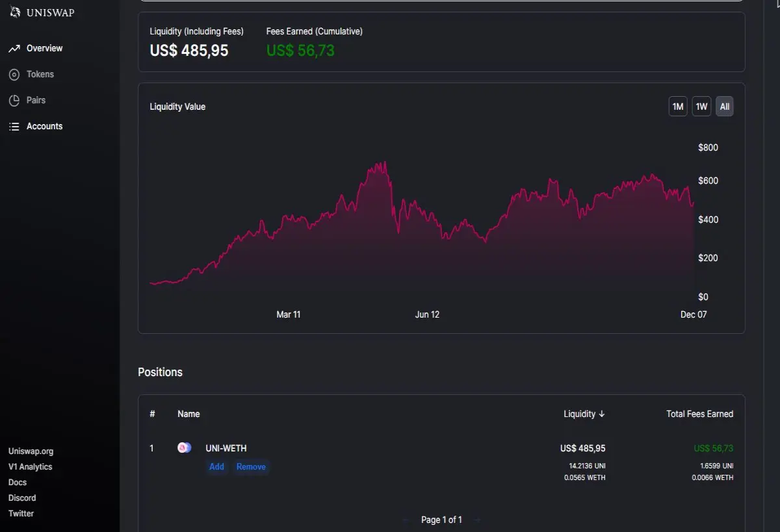This screenshot has width=780, height=532.
Task: Open the Docs link
Action: (18, 482)
